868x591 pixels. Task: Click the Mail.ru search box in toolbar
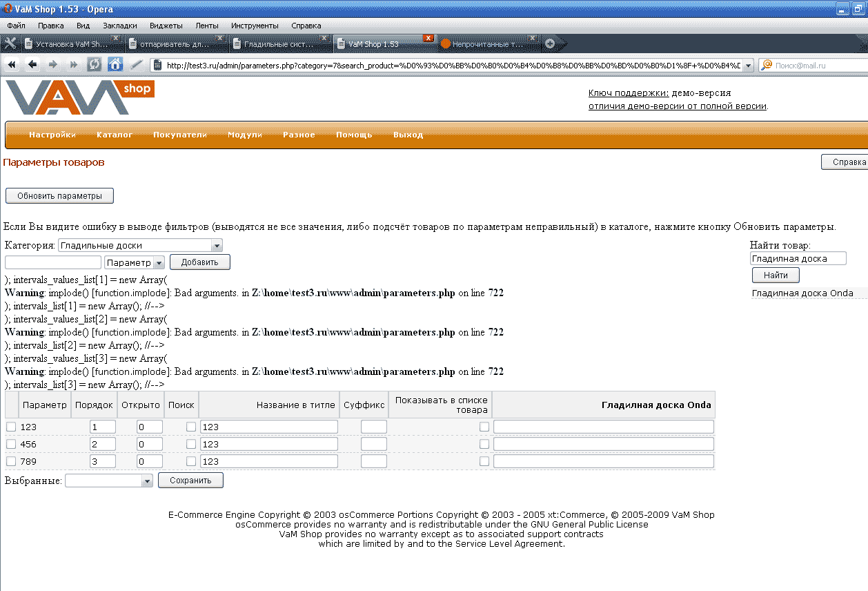pos(813,66)
